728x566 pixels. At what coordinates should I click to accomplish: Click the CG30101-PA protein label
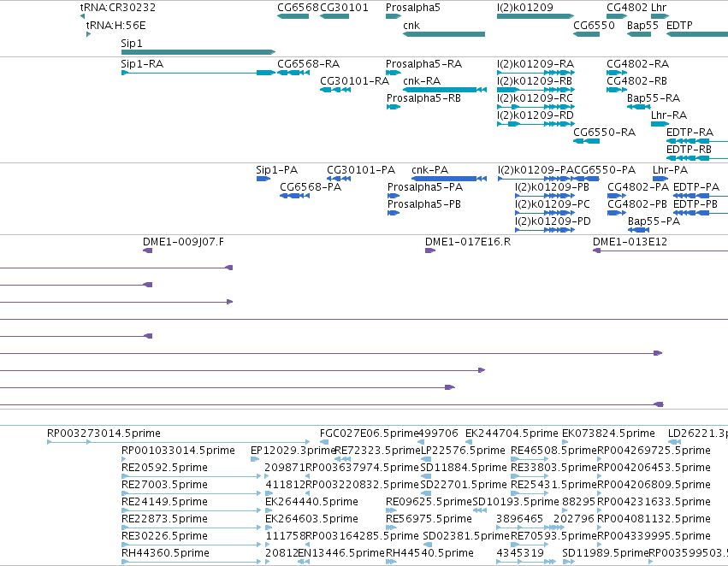361,170
